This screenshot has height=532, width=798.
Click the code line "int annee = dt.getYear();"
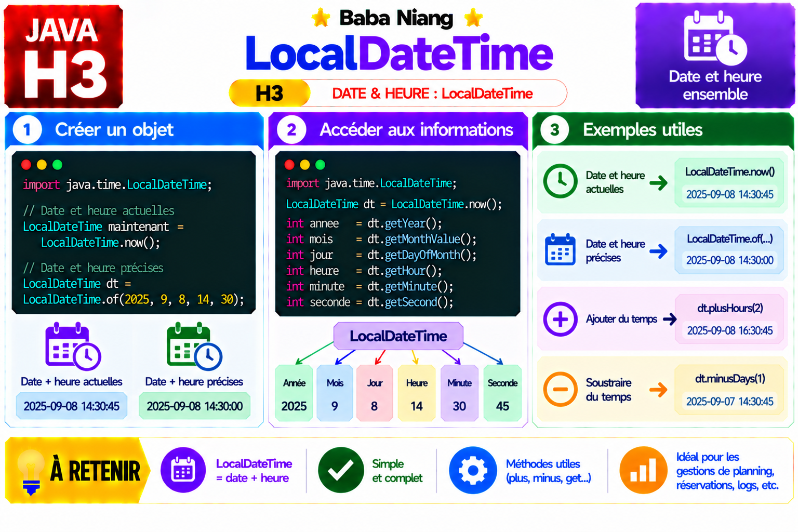click(364, 223)
